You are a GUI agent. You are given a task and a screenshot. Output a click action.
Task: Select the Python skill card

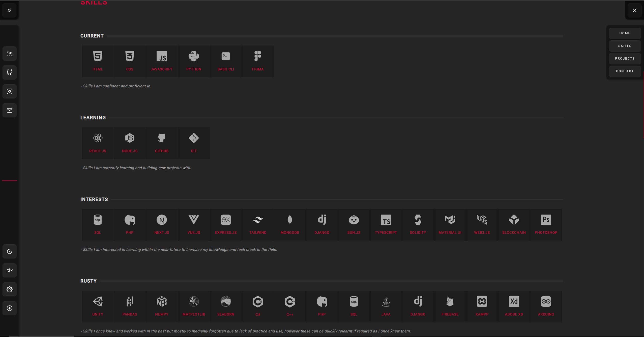pos(194,61)
